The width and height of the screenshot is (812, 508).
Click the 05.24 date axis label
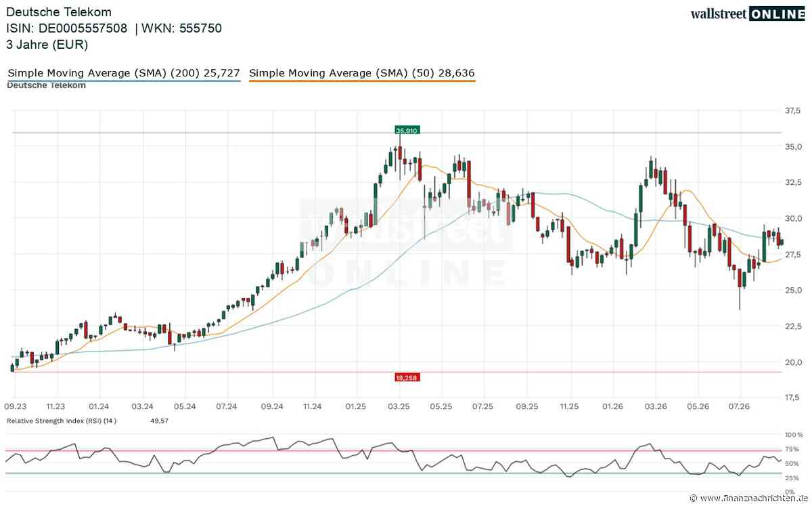(185, 406)
